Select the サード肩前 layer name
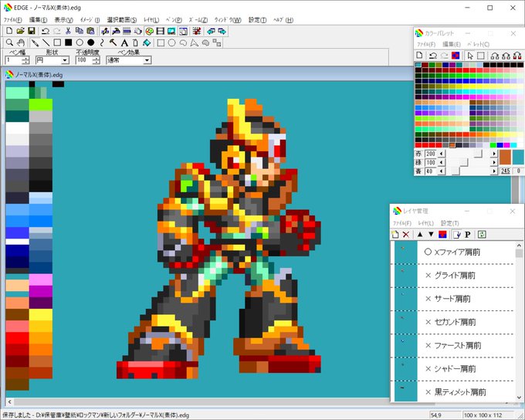 tap(452, 299)
